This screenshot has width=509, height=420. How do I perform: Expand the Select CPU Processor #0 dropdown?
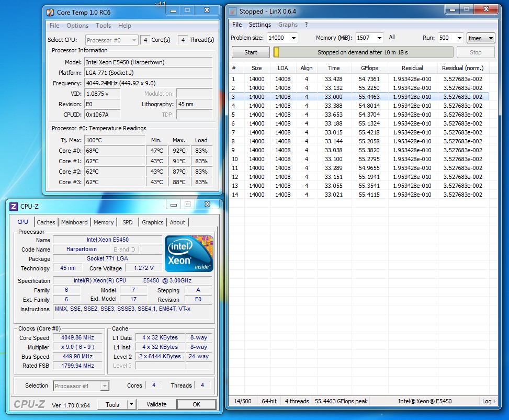point(134,40)
